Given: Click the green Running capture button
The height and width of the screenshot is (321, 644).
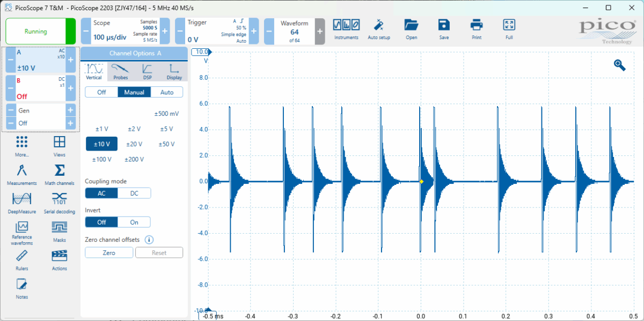Looking at the screenshot, I should tap(36, 32).
